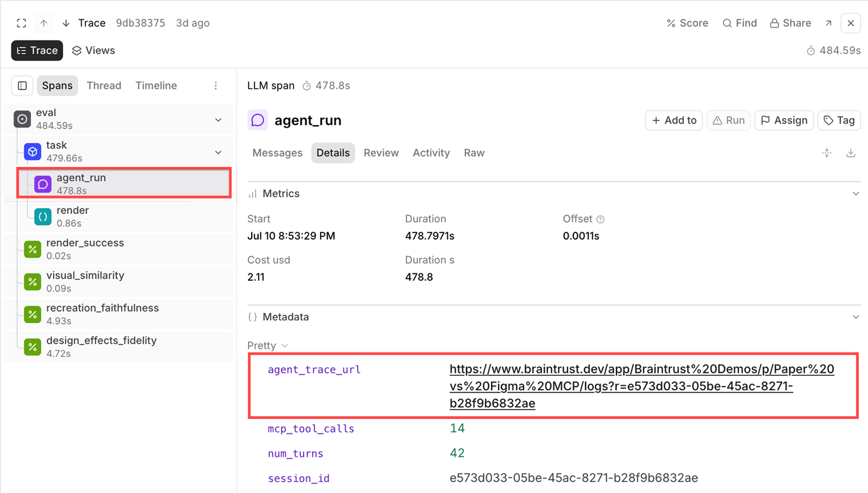This screenshot has width=868, height=493.
Task: Tag this span
Action: [x=839, y=120]
